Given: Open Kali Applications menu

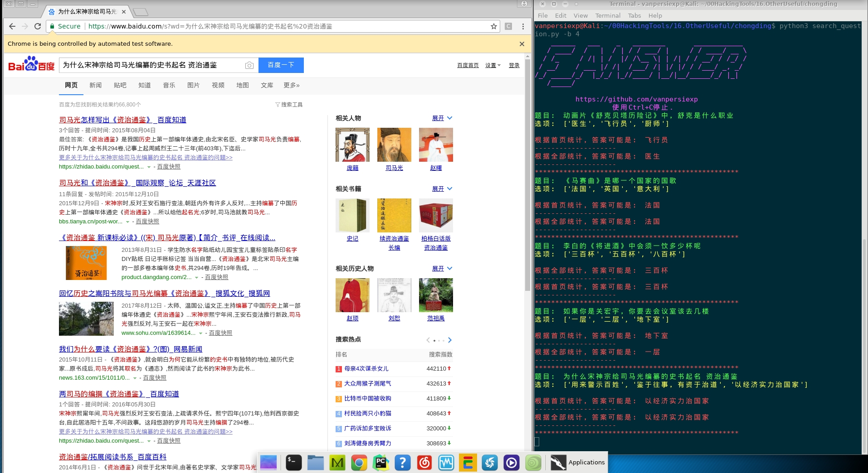Looking at the screenshot, I should [578, 463].
